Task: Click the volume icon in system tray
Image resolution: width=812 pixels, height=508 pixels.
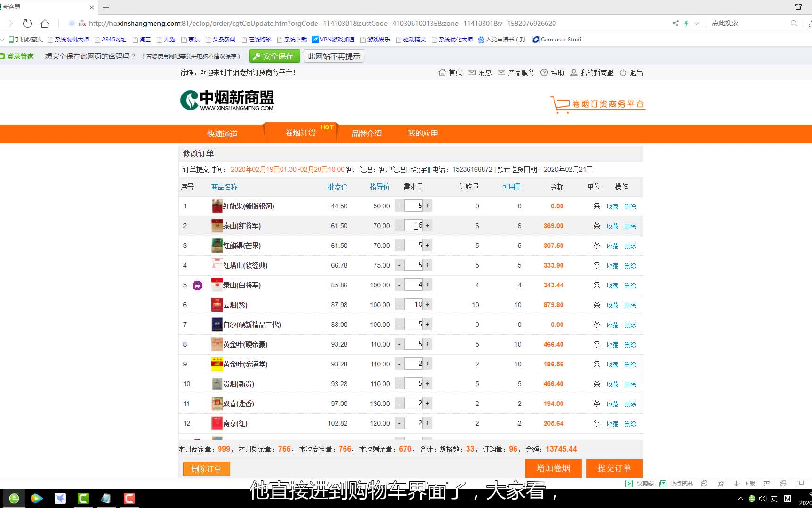Action: [x=762, y=499]
